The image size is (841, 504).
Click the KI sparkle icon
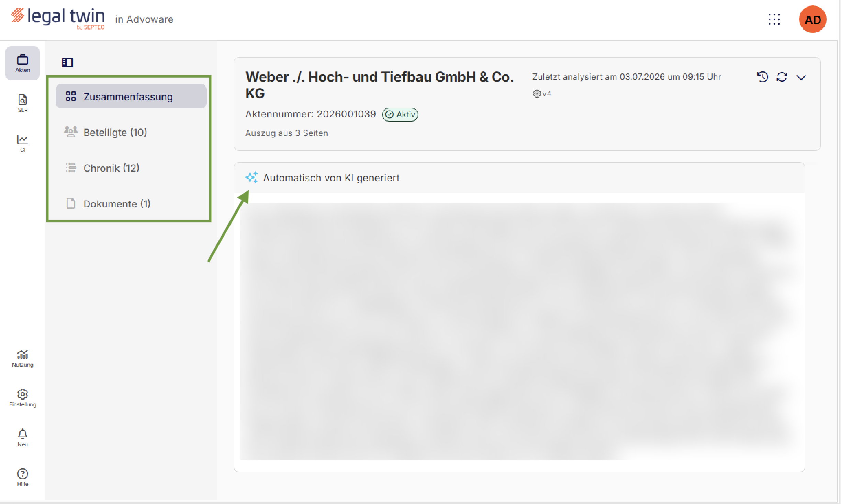tap(251, 177)
